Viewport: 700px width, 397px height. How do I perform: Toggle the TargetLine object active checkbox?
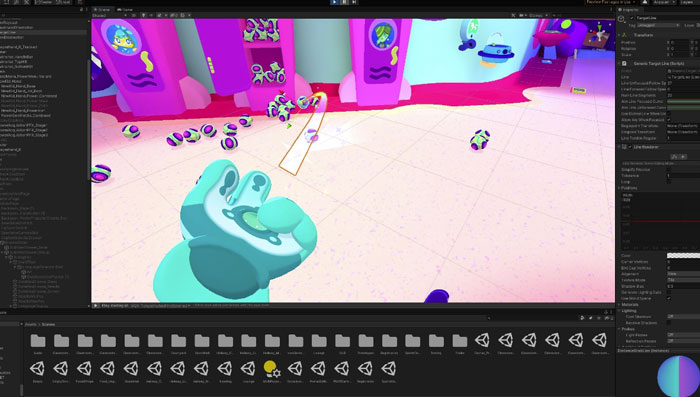[632, 18]
